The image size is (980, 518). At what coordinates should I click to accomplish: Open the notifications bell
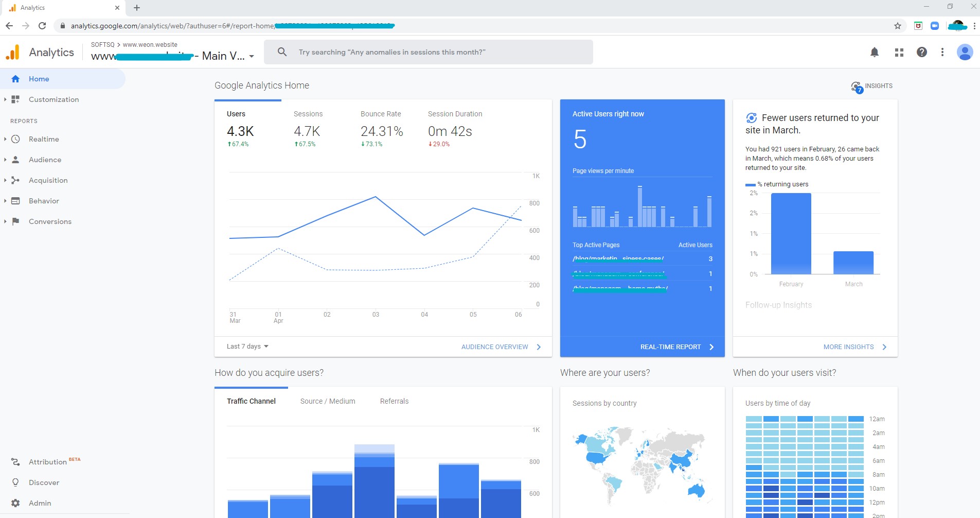pos(874,52)
